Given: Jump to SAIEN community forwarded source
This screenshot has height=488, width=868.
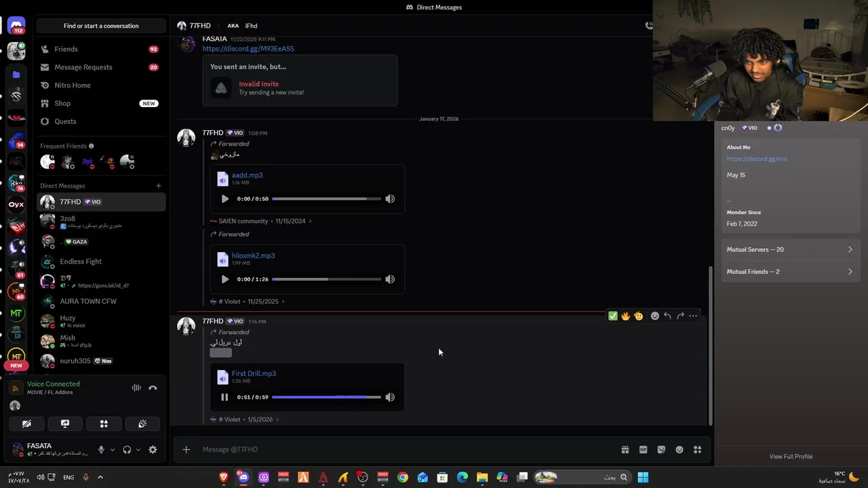Looking at the screenshot, I should click(x=261, y=221).
